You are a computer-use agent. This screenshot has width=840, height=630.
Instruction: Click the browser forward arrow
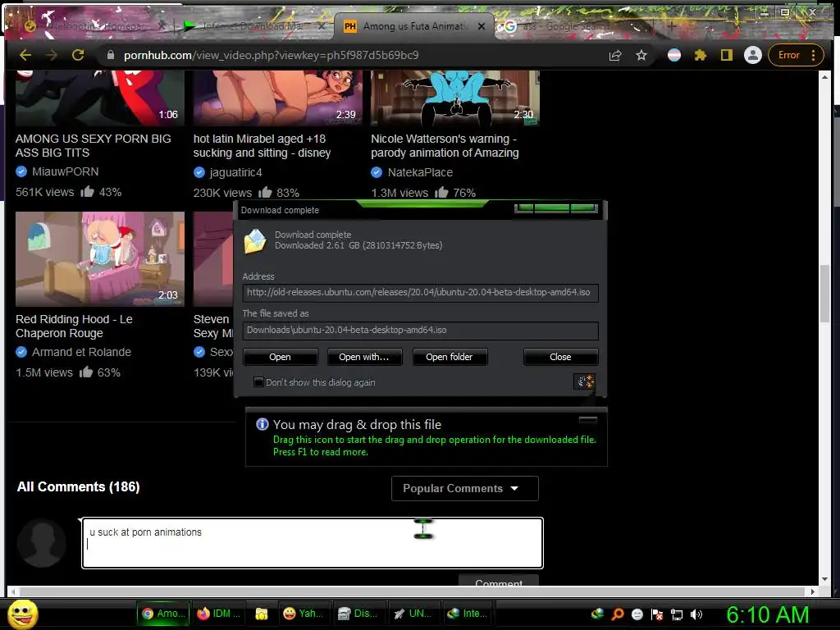52,55
